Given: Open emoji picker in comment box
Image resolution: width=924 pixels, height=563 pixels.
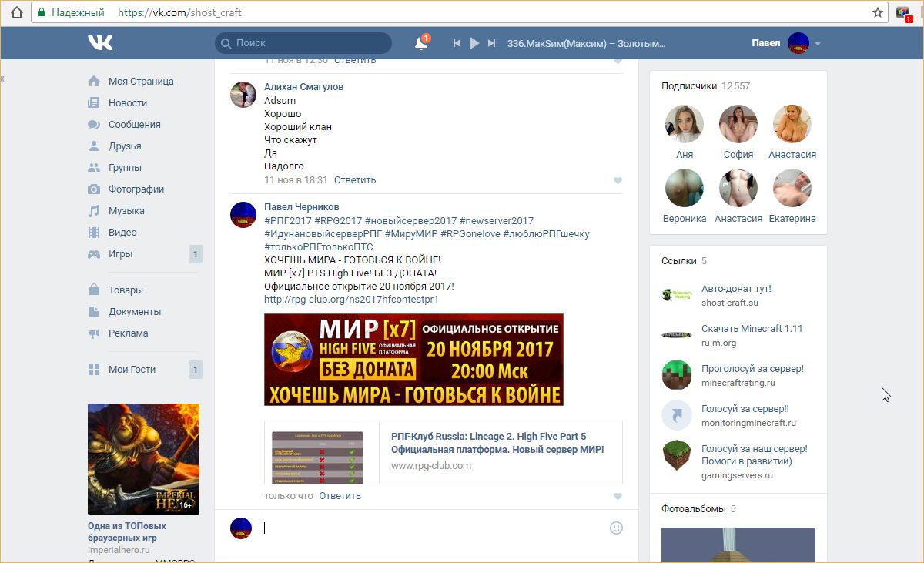Looking at the screenshot, I should [x=616, y=528].
